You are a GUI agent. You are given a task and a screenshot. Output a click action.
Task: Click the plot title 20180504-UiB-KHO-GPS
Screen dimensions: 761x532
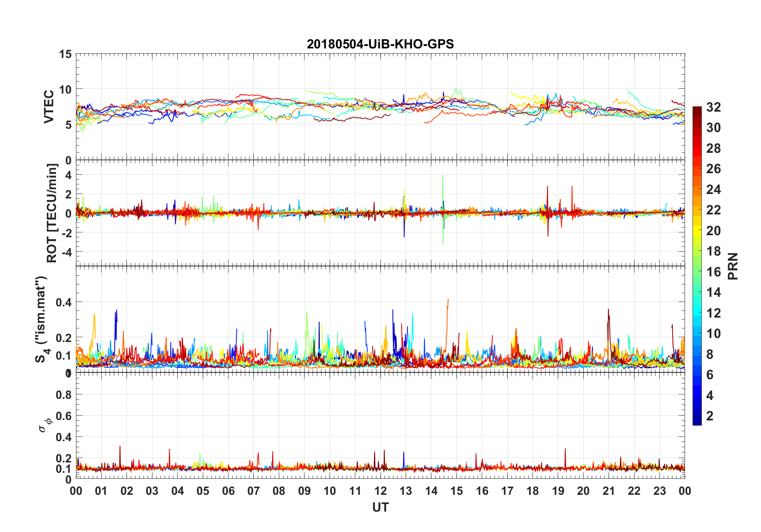[x=380, y=44]
